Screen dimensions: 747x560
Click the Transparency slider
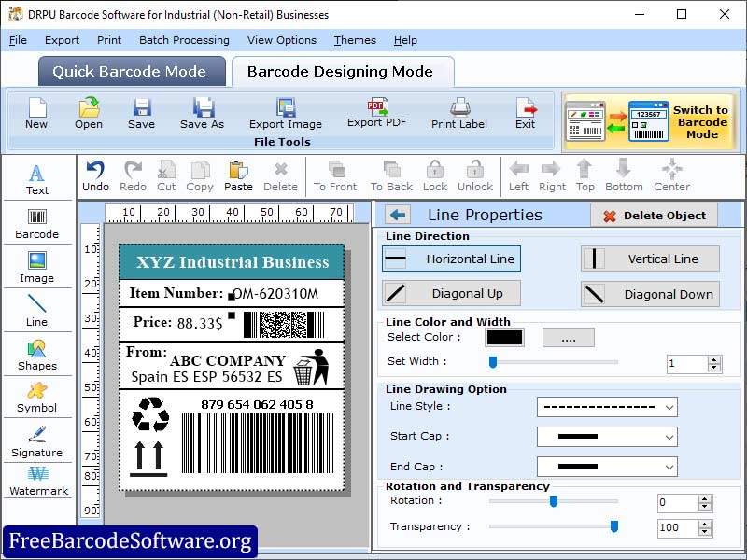tap(554, 526)
